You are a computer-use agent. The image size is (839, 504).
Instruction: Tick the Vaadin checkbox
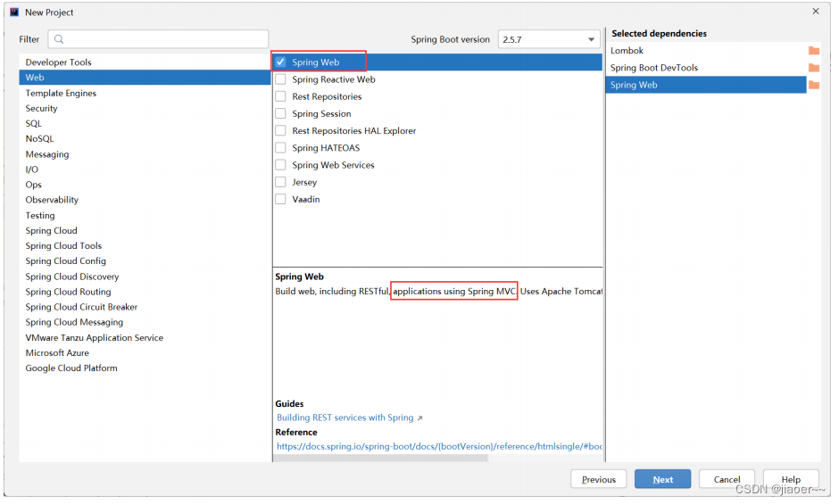click(280, 199)
